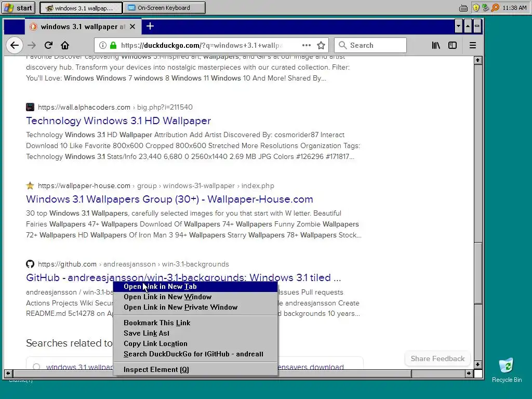Image resolution: width=532 pixels, height=399 pixels.
Task: Open the Library bookmarks and history icon
Action: pos(436,45)
